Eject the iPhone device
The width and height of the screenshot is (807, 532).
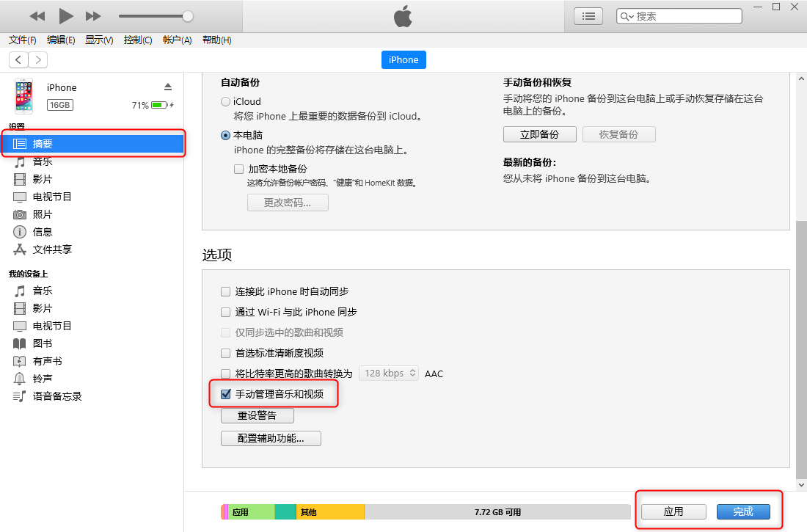click(168, 87)
